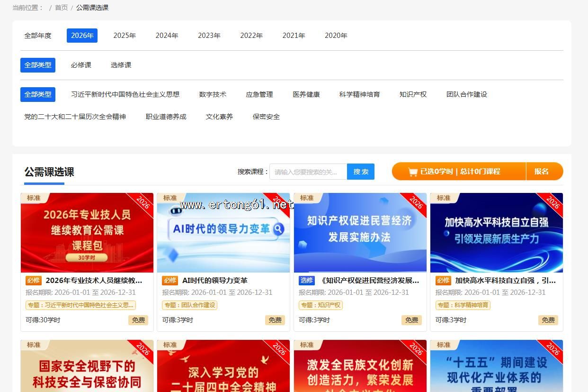
Task: Click the shopping cart icon
Action: click(x=413, y=172)
